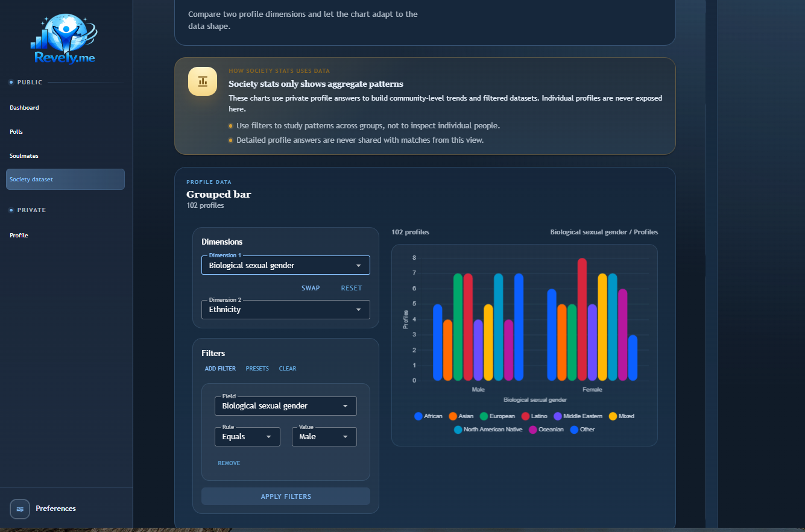Click CLEAR filters
Viewport: 805px width, 532px height.
(x=288, y=369)
